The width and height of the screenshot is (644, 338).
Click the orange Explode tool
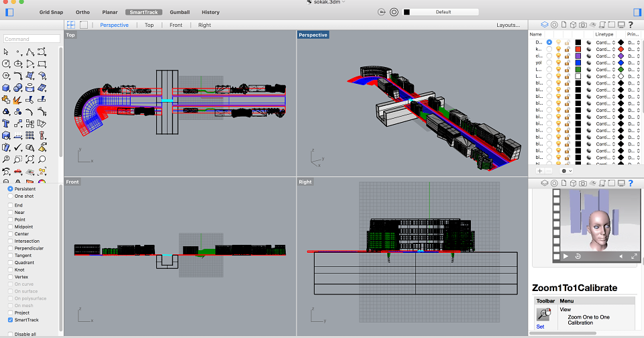coord(18,99)
